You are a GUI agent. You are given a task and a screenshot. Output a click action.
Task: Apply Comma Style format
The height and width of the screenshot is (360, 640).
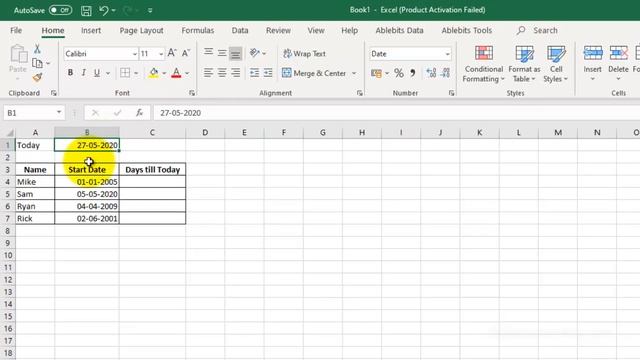(413, 73)
